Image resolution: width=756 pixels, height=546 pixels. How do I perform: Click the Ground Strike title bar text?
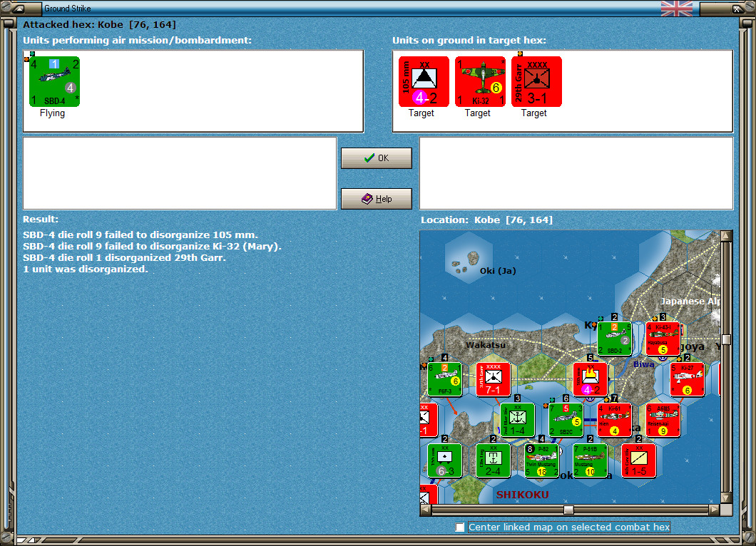point(68,8)
